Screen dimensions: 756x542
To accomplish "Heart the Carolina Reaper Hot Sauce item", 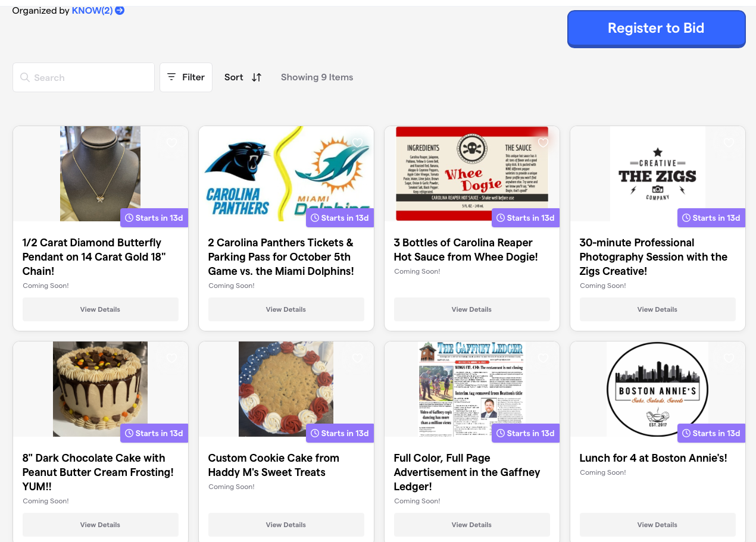I will [543, 143].
